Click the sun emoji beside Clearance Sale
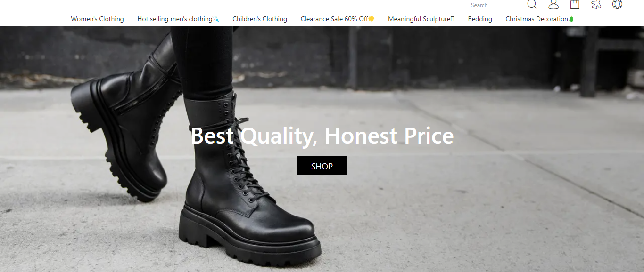Image resolution: width=644 pixels, height=272 pixels. tap(372, 19)
